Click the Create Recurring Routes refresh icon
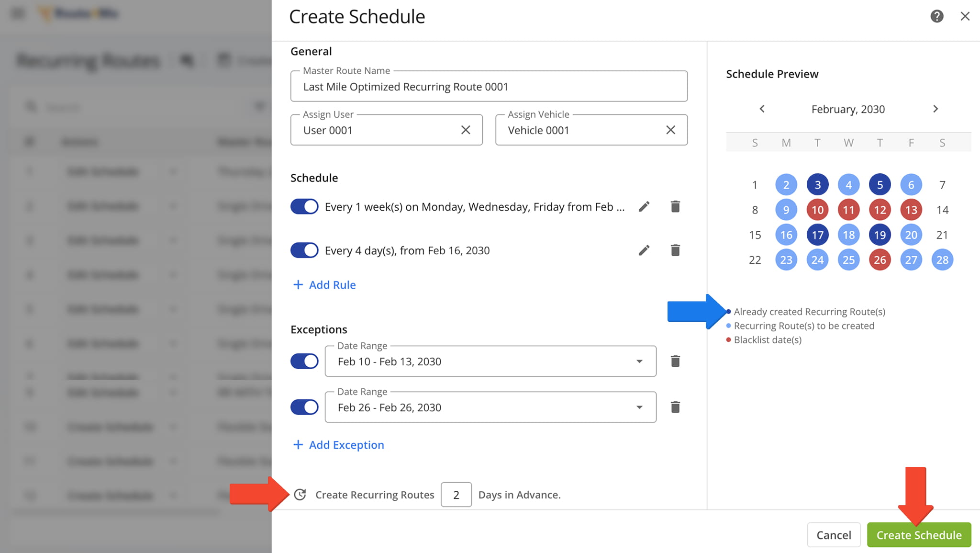 (x=300, y=495)
